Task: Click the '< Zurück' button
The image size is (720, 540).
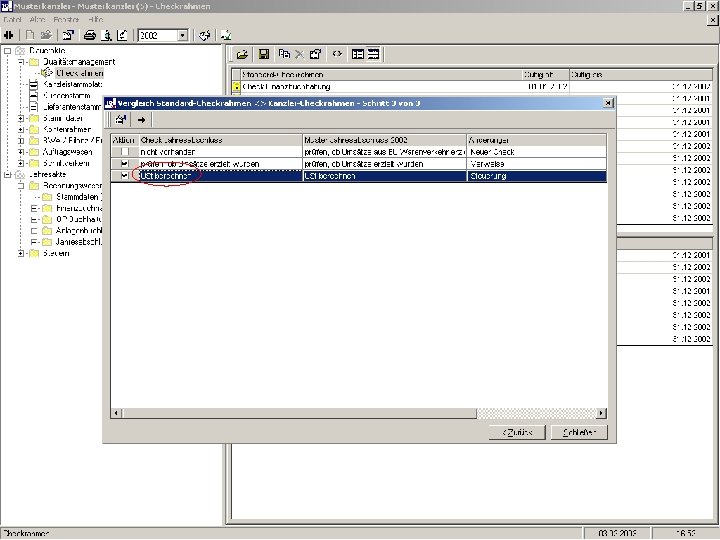Action: coord(517,432)
